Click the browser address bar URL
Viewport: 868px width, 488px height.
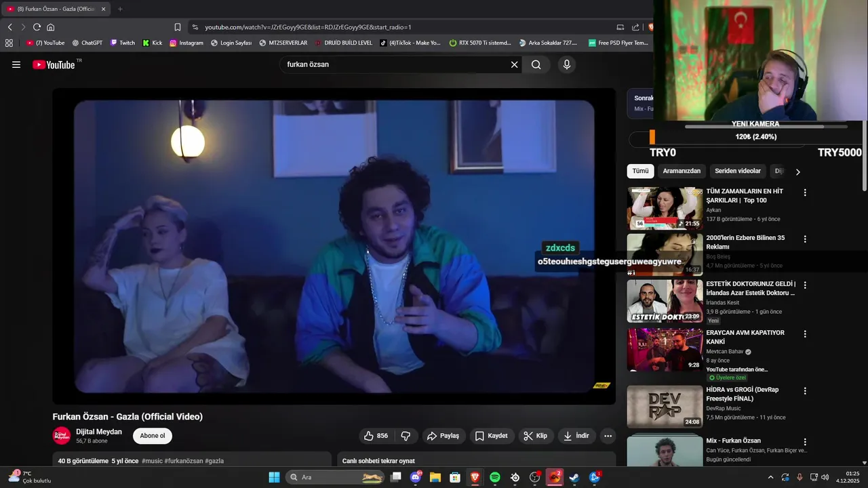point(309,27)
